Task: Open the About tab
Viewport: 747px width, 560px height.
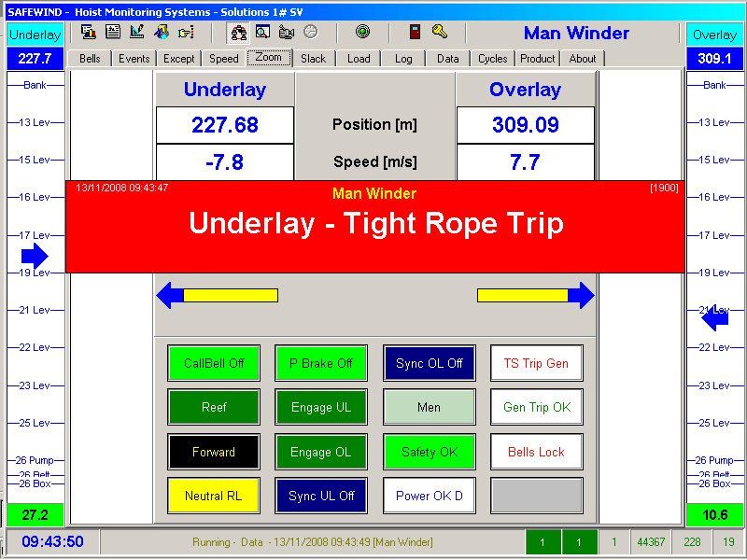Action: click(x=582, y=59)
